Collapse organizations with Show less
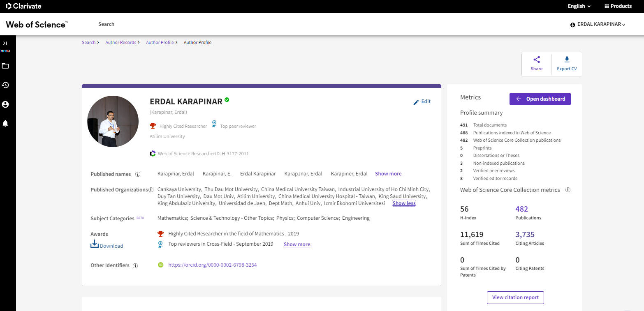This screenshot has height=311, width=644. 404,203
